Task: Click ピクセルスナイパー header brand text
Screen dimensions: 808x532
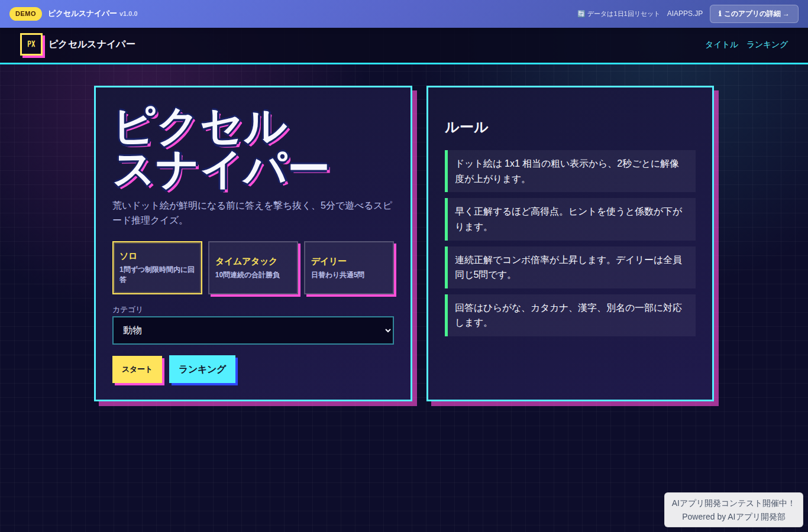Action: point(92,44)
